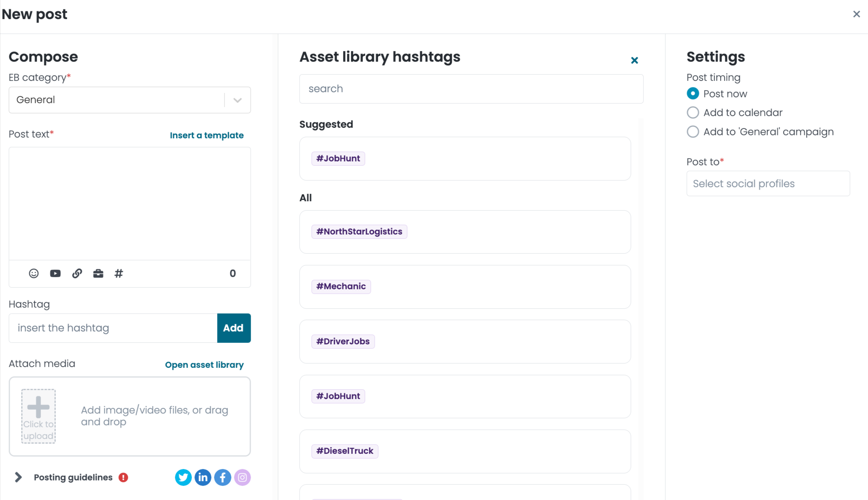Expand the Posting guidelines section

[18, 477]
